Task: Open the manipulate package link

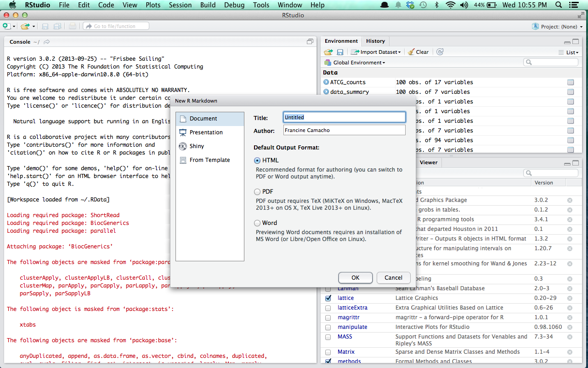Action: pyautogui.click(x=352, y=327)
